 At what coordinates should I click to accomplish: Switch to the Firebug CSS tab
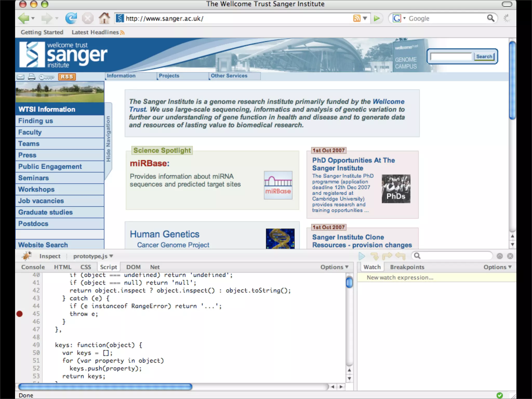[86, 267]
